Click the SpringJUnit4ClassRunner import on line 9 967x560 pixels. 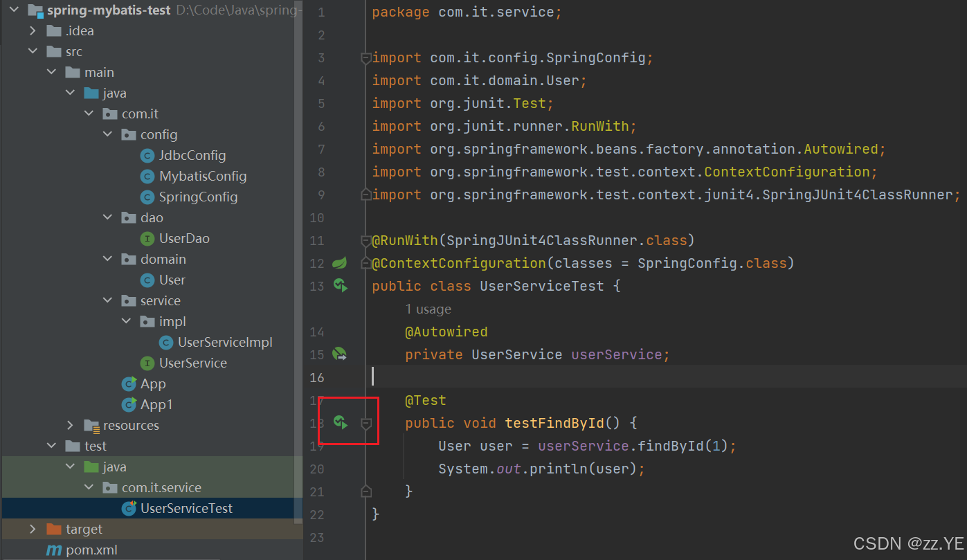pos(858,195)
